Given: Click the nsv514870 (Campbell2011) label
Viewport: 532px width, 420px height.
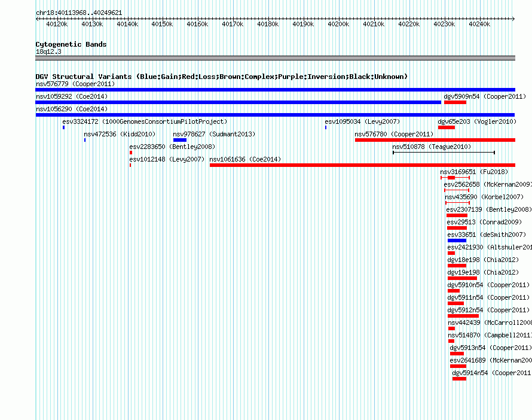Looking at the screenshot, I should click(x=490, y=335).
